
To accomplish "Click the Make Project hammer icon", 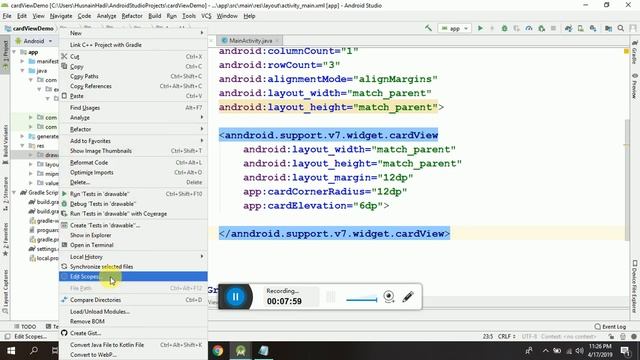I will (428, 28).
